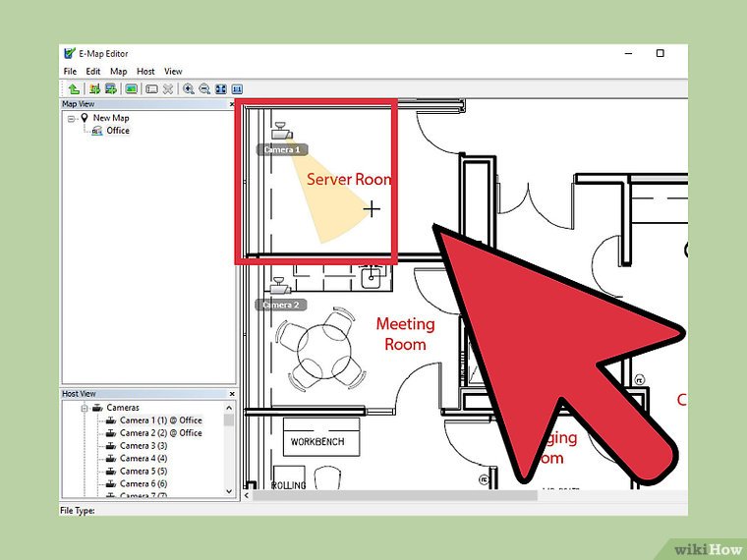The width and height of the screenshot is (747, 560).
Task: Select Camera 3 (3) in the Host View
Action: click(144, 446)
